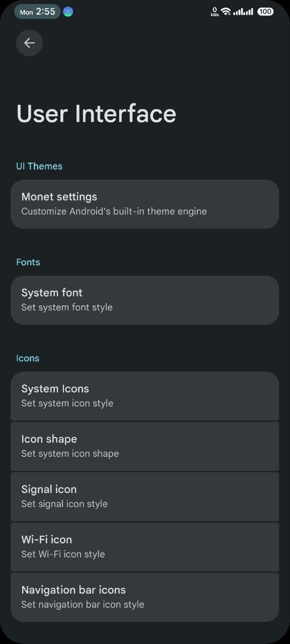Viewport: 290px width, 644px height.
Task: Open Monet settings
Action: [x=145, y=204]
